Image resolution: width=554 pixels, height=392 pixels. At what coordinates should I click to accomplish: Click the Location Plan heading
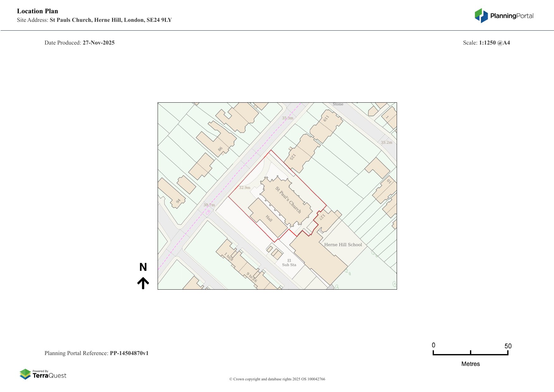37,11
